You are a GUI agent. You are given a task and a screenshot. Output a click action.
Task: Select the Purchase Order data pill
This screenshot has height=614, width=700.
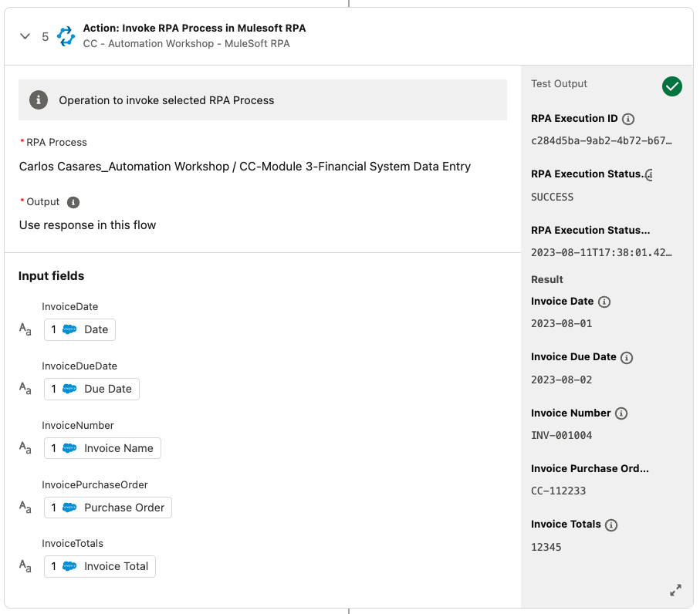point(107,508)
